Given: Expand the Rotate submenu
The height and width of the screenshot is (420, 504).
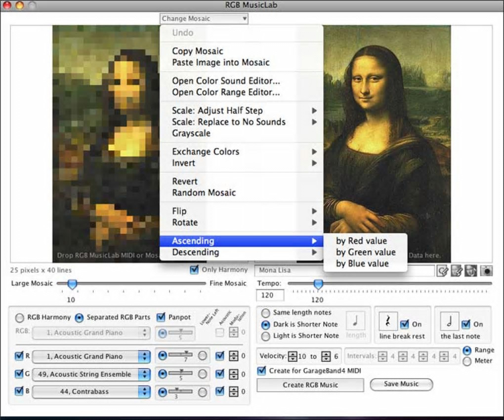Looking at the screenshot, I should [242, 223].
